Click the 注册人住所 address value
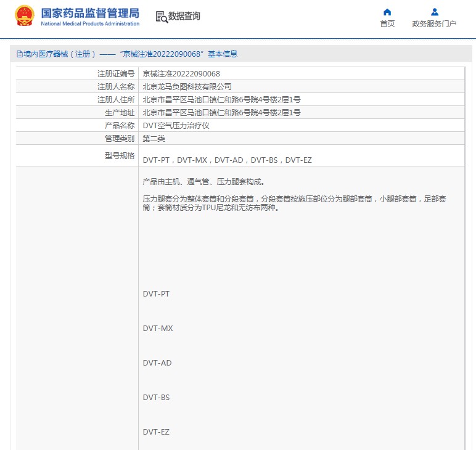The height and width of the screenshot is (450, 476). coord(221,100)
